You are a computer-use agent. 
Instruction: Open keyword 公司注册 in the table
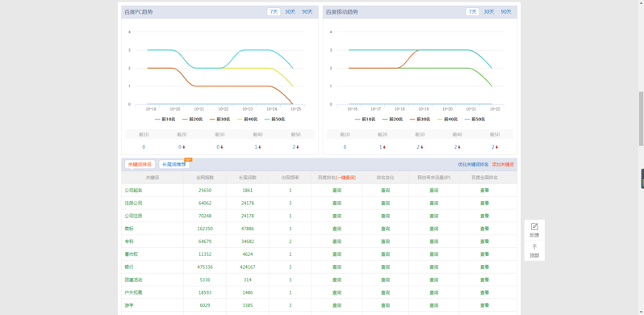click(133, 216)
